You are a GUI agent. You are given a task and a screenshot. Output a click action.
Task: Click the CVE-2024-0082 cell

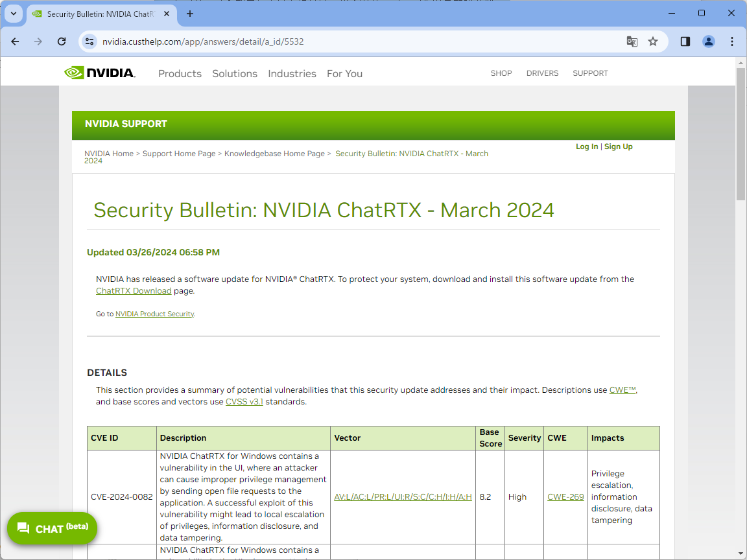(121, 496)
